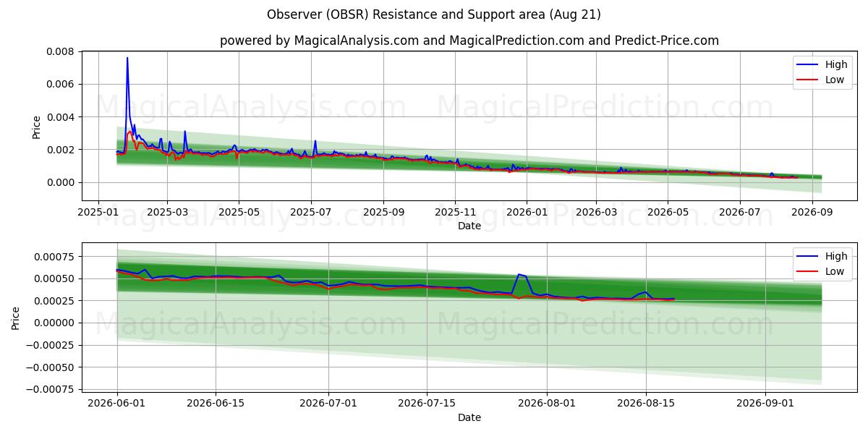Screen dimensions: 868x434
Task: Click the 'Price' axis label of top chart
Action: click(37, 127)
